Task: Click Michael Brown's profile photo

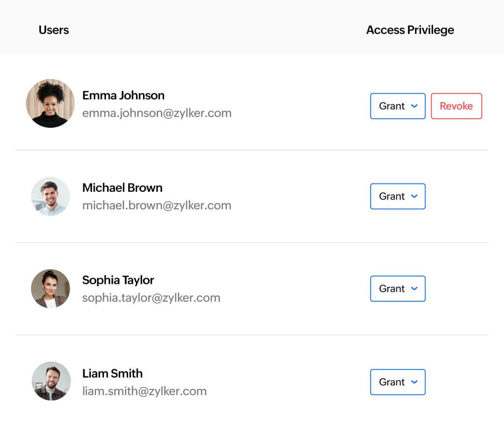Action: coord(50,196)
